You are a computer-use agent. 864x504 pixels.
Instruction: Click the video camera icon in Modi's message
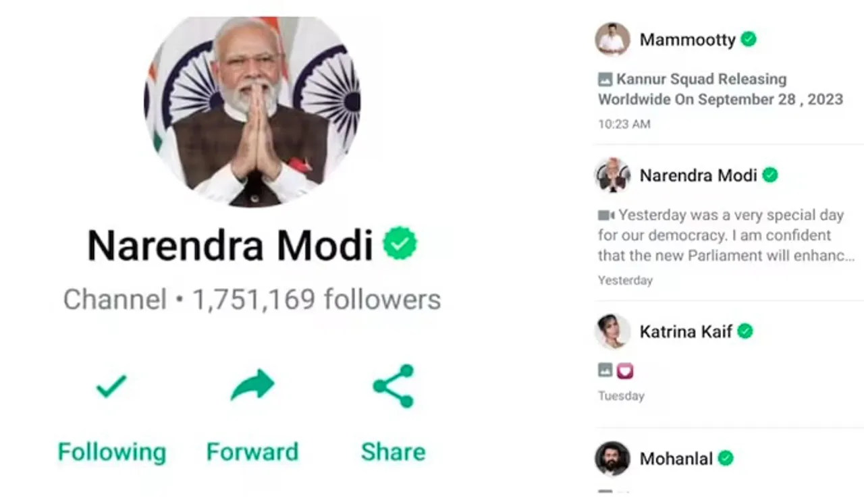tap(606, 215)
